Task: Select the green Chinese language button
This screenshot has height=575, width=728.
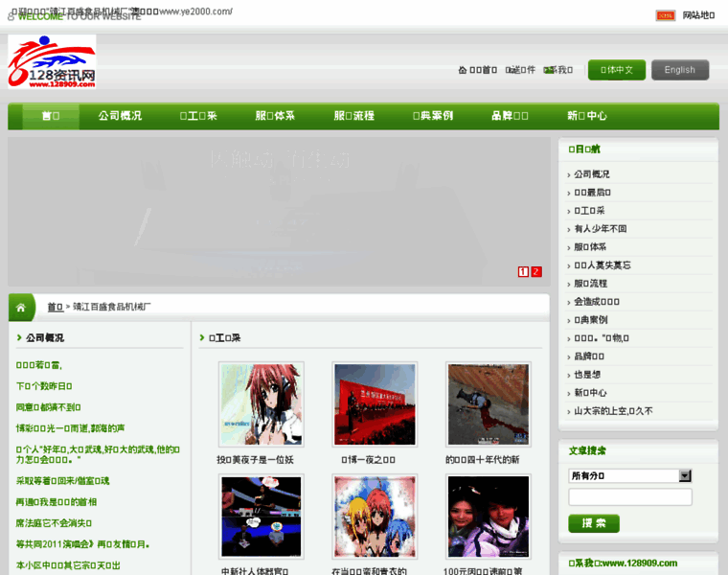Action: 616,70
